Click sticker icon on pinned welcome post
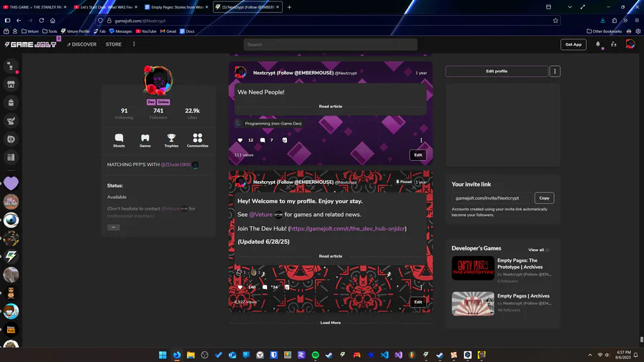The image size is (644, 362). (x=287, y=287)
